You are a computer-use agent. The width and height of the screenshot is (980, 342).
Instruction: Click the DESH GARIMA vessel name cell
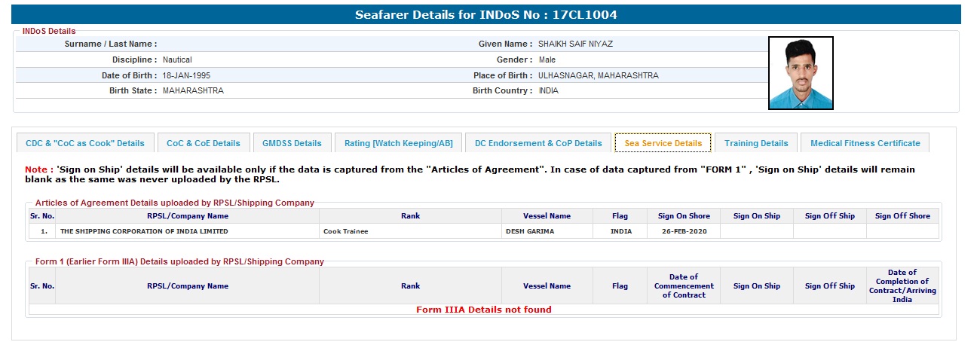[529, 231]
